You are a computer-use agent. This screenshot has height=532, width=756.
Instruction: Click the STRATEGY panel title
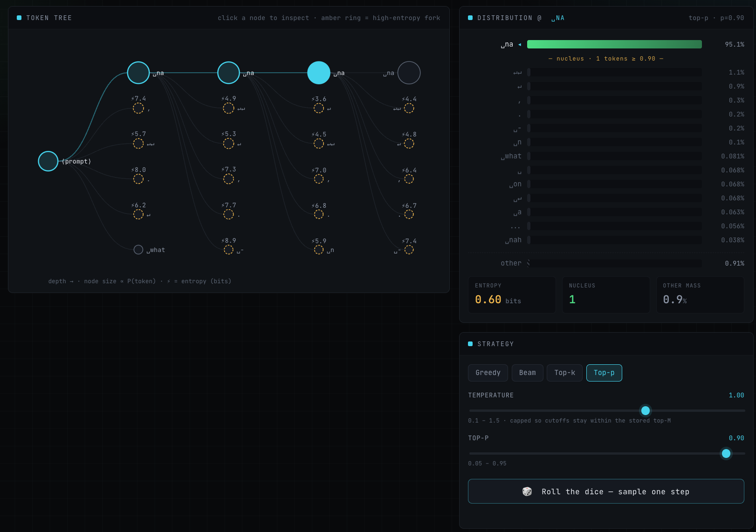click(495, 344)
